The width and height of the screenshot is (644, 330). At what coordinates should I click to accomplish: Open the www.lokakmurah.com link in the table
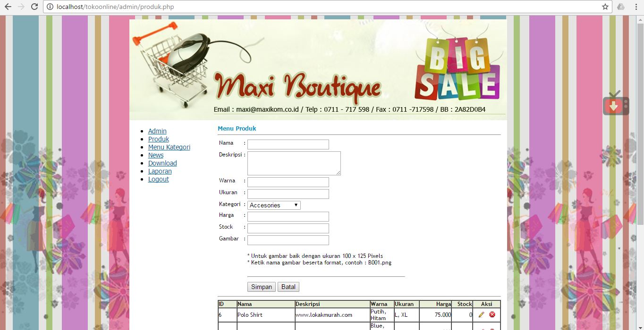tap(324, 314)
